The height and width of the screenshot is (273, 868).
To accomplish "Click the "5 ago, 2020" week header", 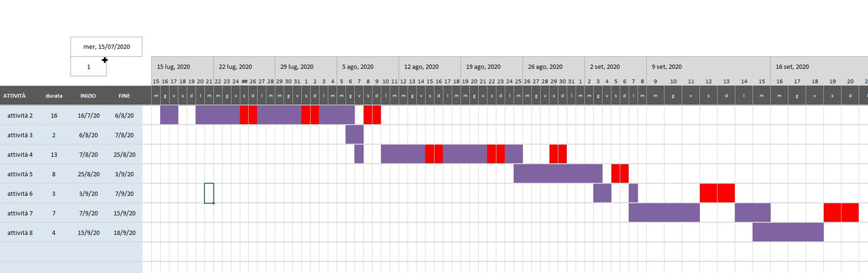I will click(368, 67).
